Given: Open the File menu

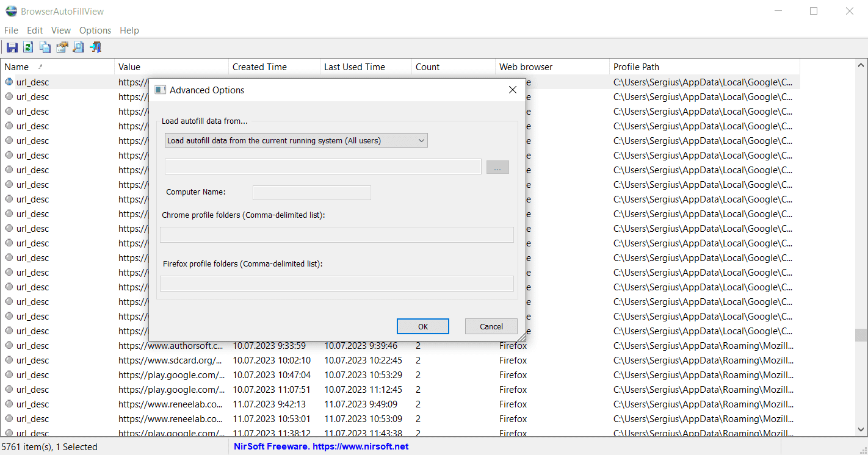Looking at the screenshot, I should [x=11, y=30].
